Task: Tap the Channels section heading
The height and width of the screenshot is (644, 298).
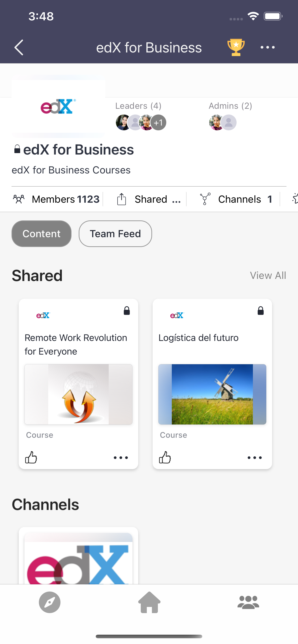Action: [x=45, y=504]
